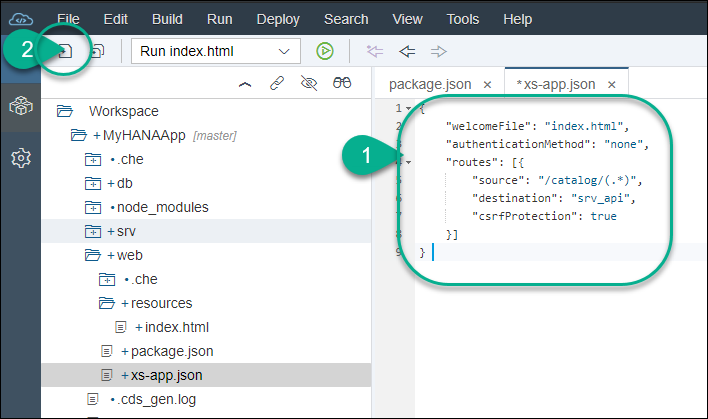
Task: Click the binoculars search icon
Action: (342, 83)
